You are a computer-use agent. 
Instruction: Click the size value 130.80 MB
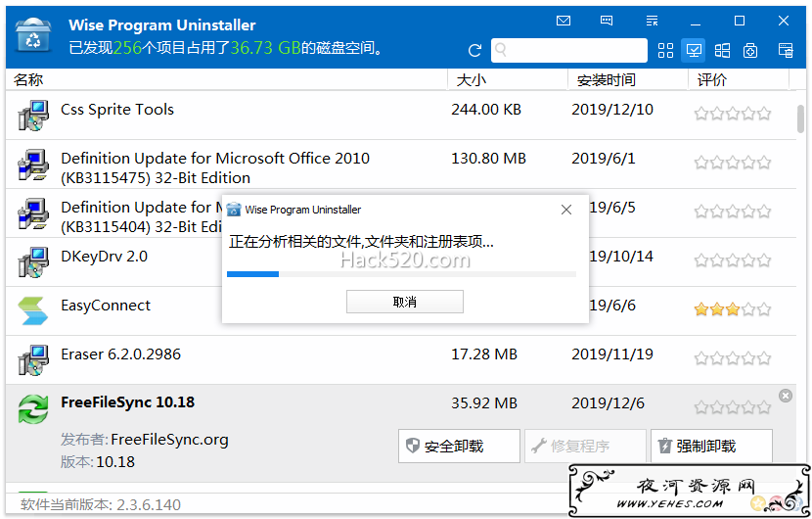[488, 158]
